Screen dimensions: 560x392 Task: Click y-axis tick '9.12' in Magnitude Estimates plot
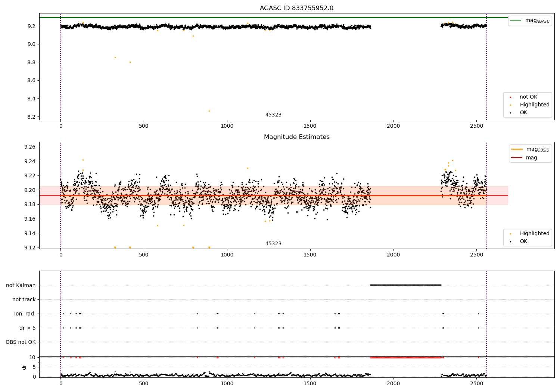coord(29,248)
